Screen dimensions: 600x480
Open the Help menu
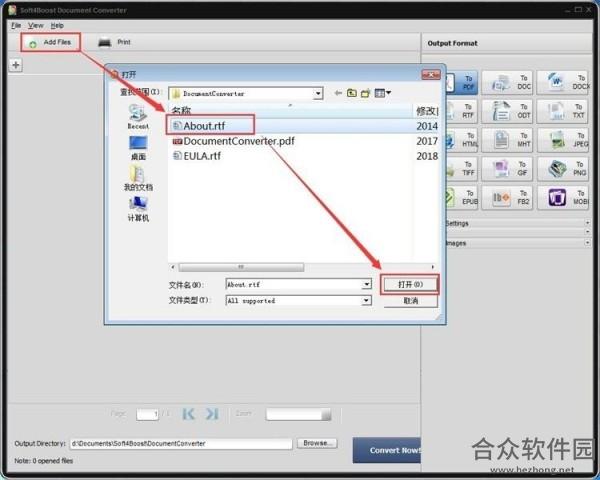[57, 25]
